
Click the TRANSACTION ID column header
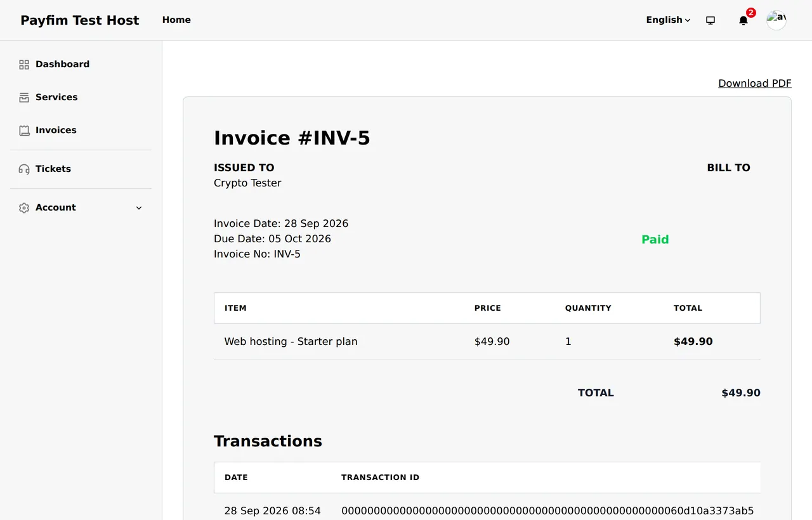pyautogui.click(x=380, y=478)
